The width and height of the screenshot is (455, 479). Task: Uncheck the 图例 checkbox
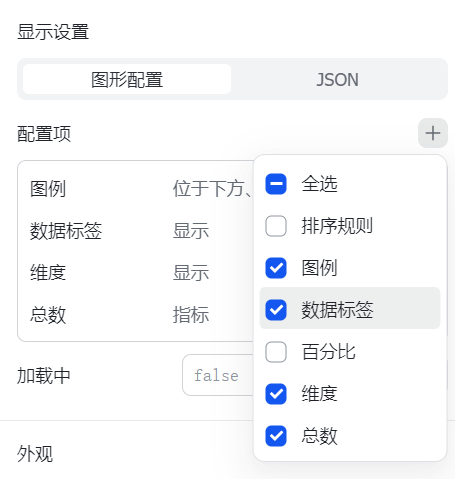pos(276,268)
